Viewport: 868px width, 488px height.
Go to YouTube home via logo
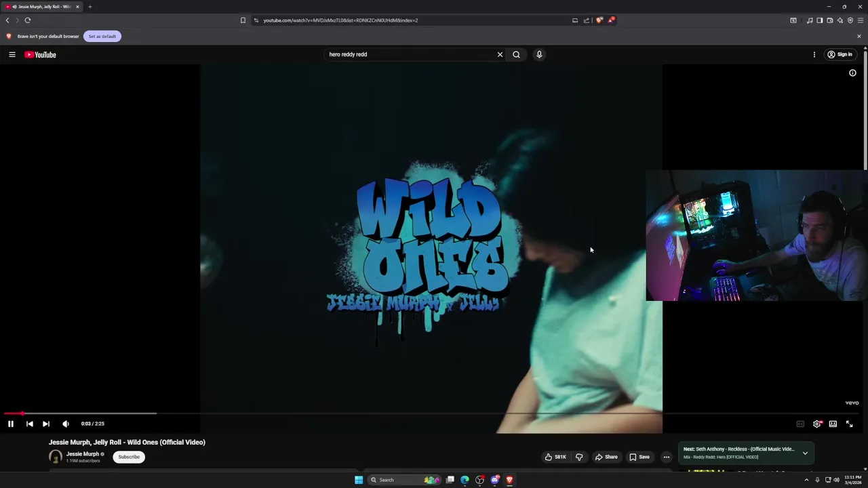pos(41,54)
